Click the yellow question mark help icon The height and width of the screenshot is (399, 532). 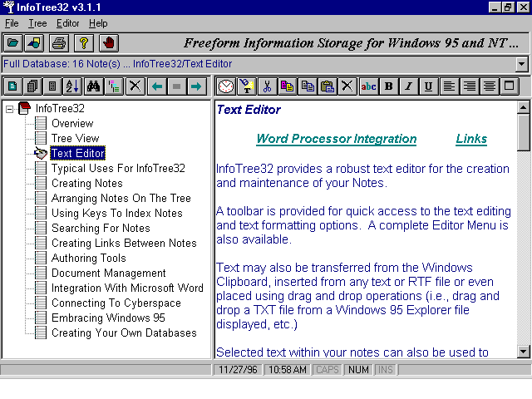[x=83, y=42]
